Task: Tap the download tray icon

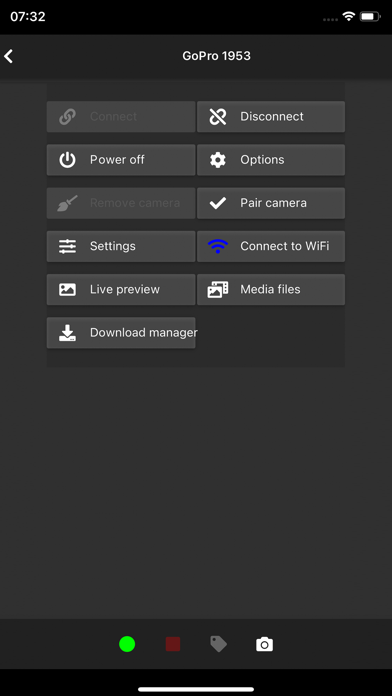Action: click(x=67, y=333)
